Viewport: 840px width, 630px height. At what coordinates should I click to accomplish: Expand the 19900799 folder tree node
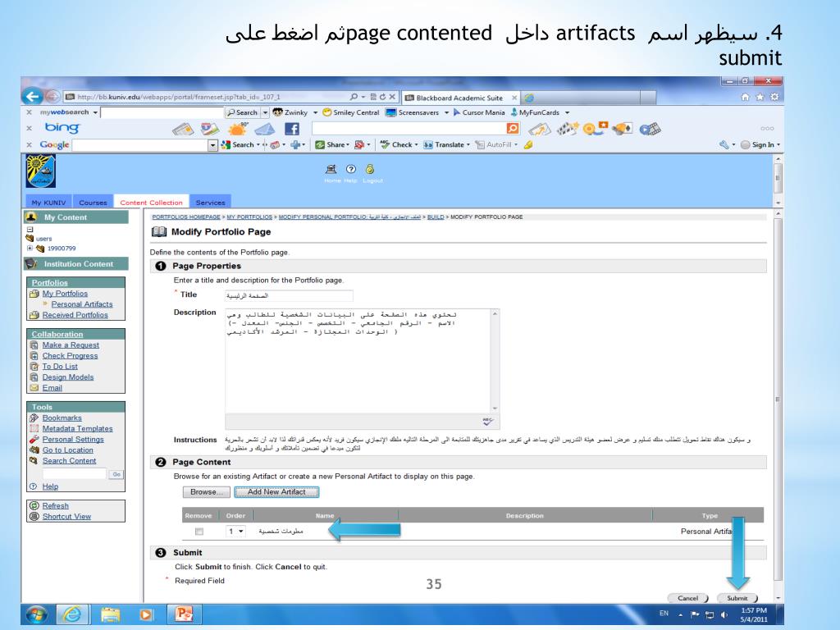pyautogui.click(x=30, y=248)
